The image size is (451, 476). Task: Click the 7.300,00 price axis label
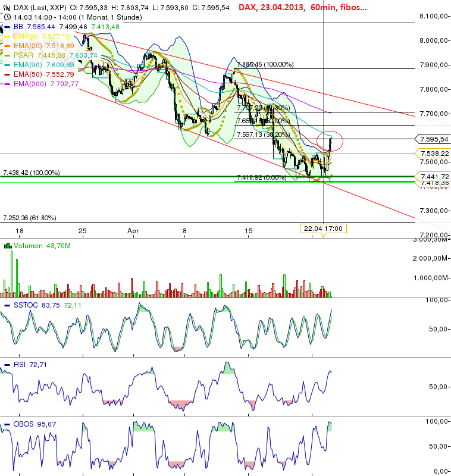tap(433, 211)
